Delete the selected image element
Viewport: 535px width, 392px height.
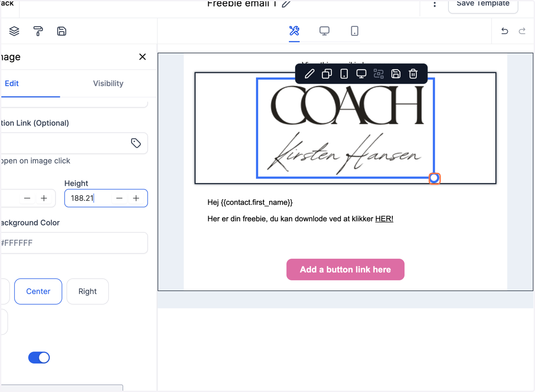pos(413,73)
